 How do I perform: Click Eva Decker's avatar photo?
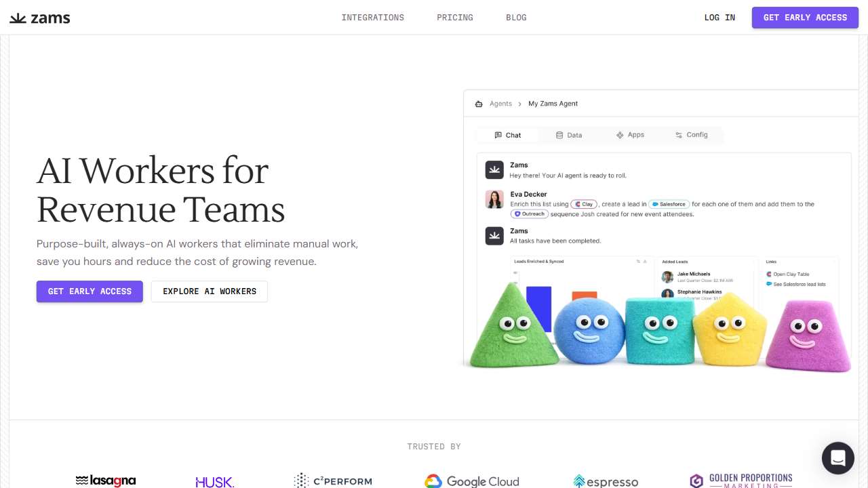point(494,199)
